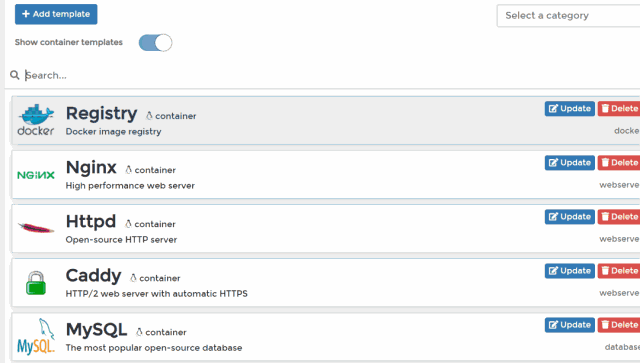Image resolution: width=640 pixels, height=363 pixels.
Task: Update the MySQL template
Action: click(569, 325)
